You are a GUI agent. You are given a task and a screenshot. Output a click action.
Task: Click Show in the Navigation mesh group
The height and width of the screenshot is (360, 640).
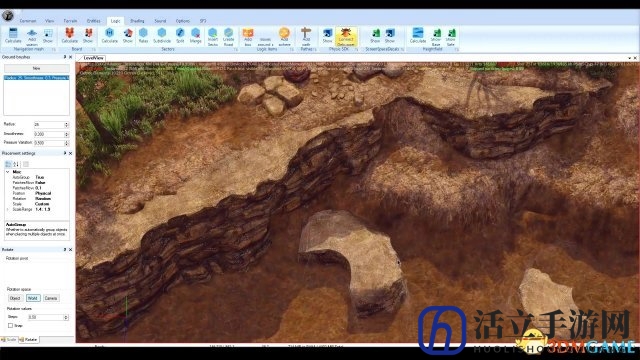[48, 36]
